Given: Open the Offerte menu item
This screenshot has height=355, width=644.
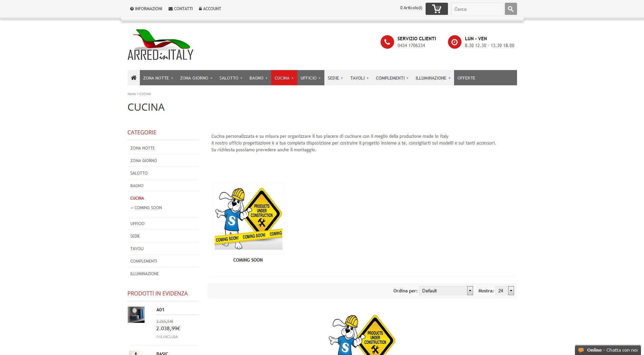Looking at the screenshot, I should [x=467, y=78].
